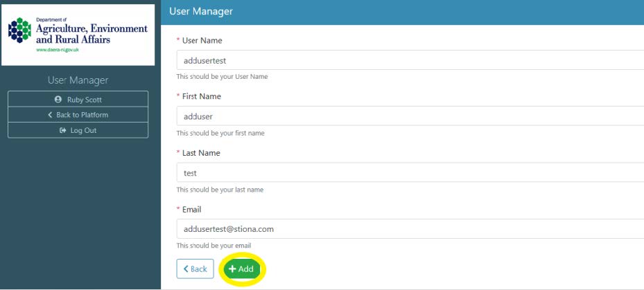Screen dimensions: 644x290
Task: Select the User Manager sidebar heading
Action: tap(78, 81)
